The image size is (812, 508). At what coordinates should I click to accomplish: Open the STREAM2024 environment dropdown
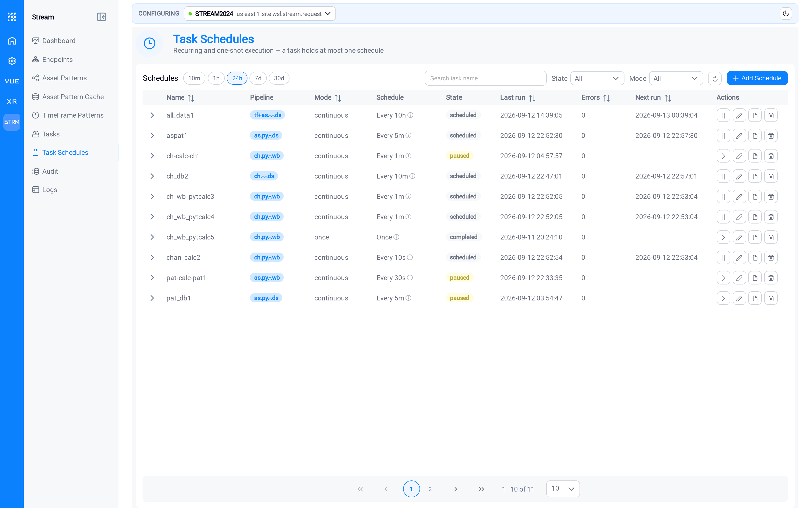(260, 14)
